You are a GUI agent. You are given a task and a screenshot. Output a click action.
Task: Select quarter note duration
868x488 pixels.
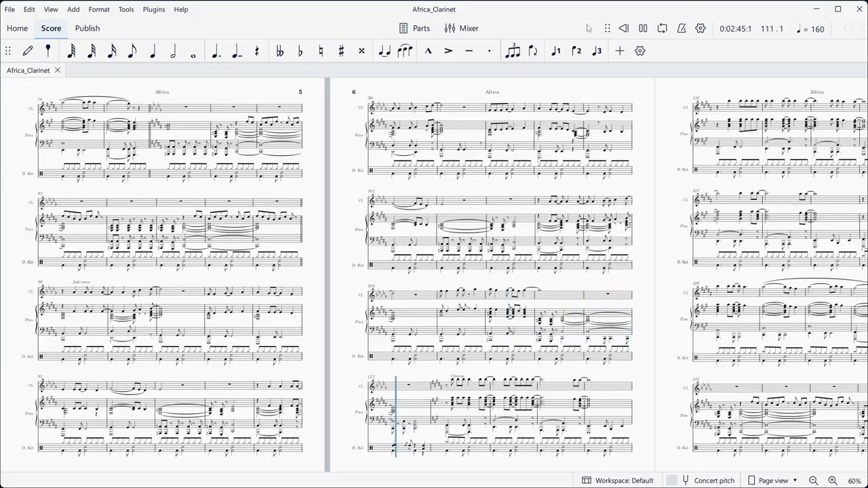click(153, 51)
